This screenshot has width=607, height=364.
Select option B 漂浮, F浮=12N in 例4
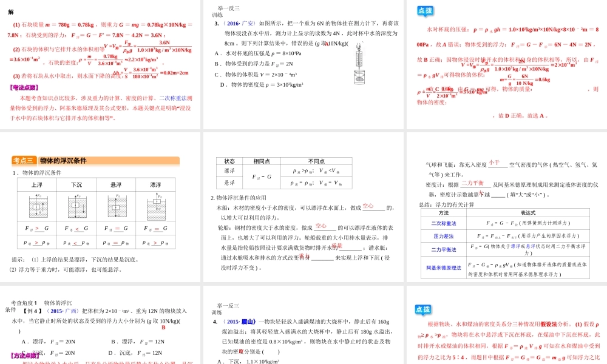pyautogui.click(x=138, y=342)
